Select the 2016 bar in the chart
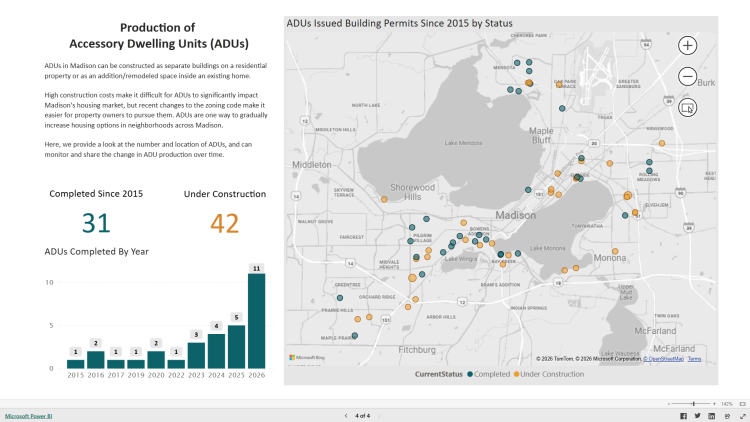Screen dimensions: 750x422 (96, 360)
